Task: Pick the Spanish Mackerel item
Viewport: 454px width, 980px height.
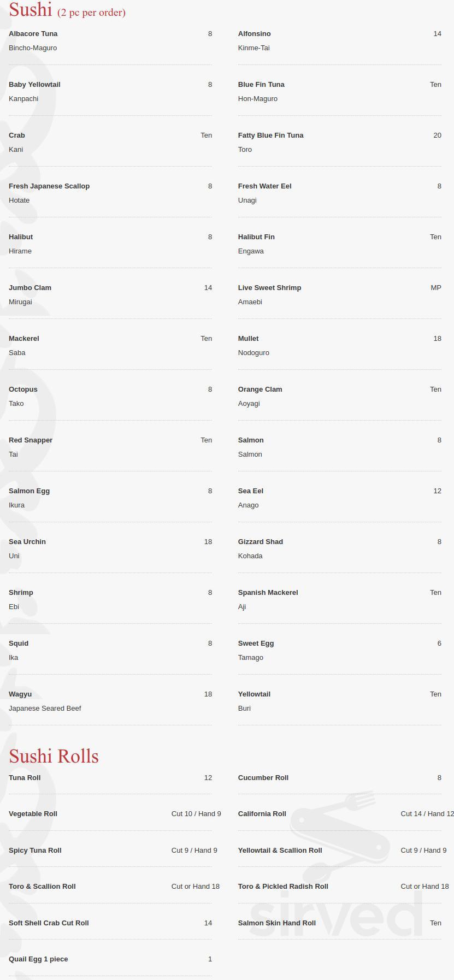Action: pyautogui.click(x=268, y=593)
